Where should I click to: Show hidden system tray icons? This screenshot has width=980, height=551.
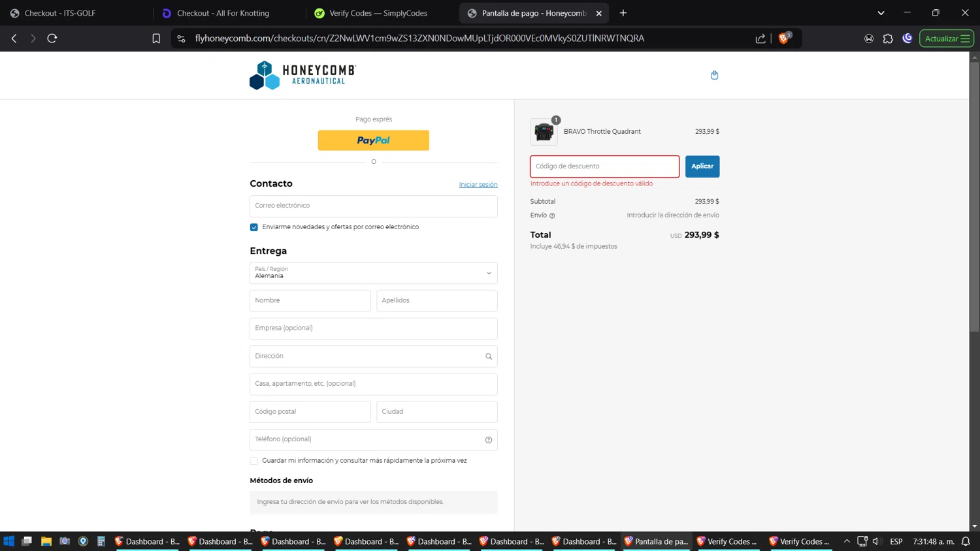click(847, 541)
